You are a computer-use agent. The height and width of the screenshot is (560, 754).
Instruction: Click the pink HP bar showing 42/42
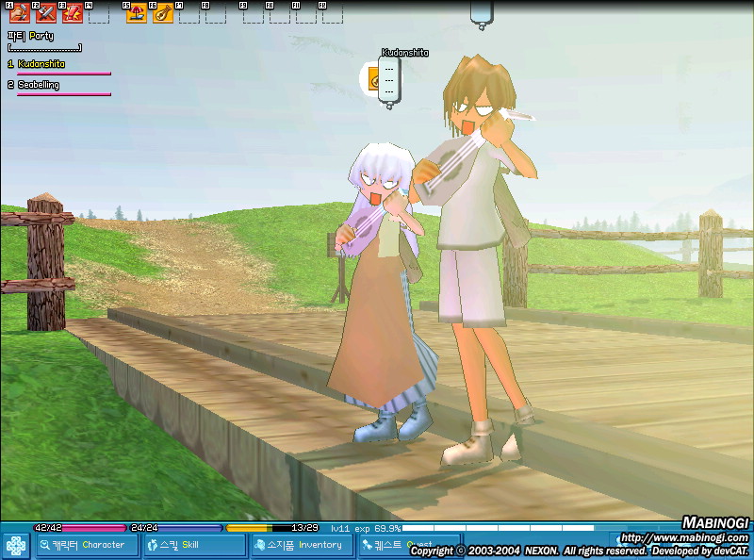(x=81, y=528)
